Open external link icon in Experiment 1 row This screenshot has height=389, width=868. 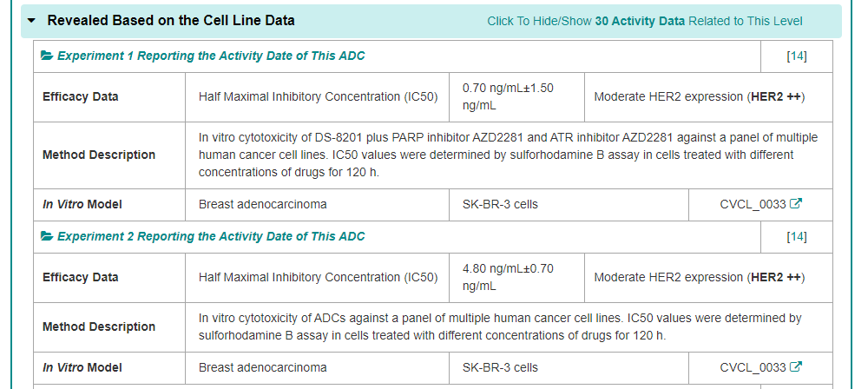[796, 205]
